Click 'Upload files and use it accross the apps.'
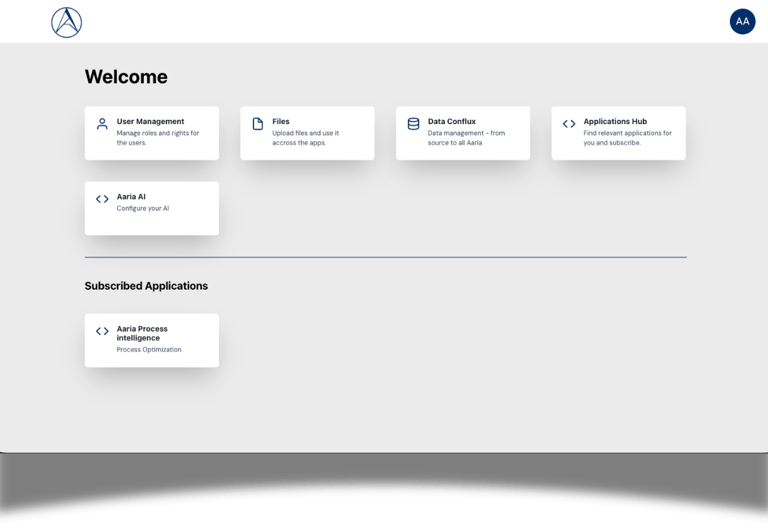Viewport: 768px width, 529px height. [x=306, y=138]
